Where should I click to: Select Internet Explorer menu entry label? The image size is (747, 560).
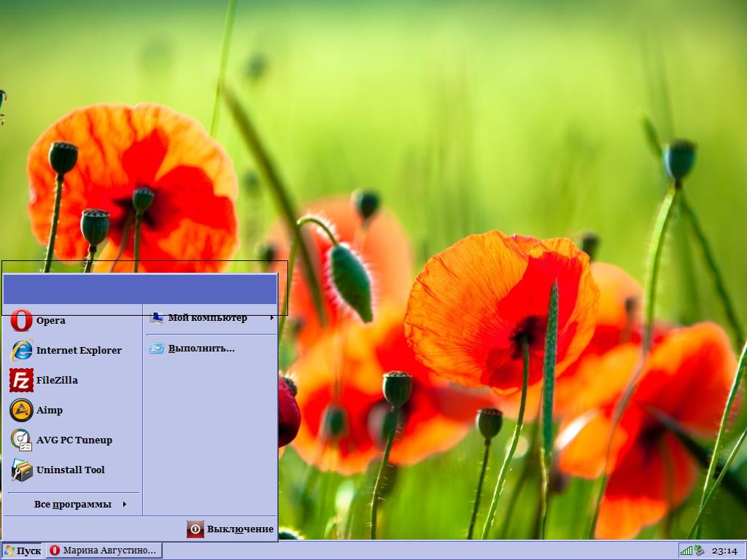pos(79,351)
